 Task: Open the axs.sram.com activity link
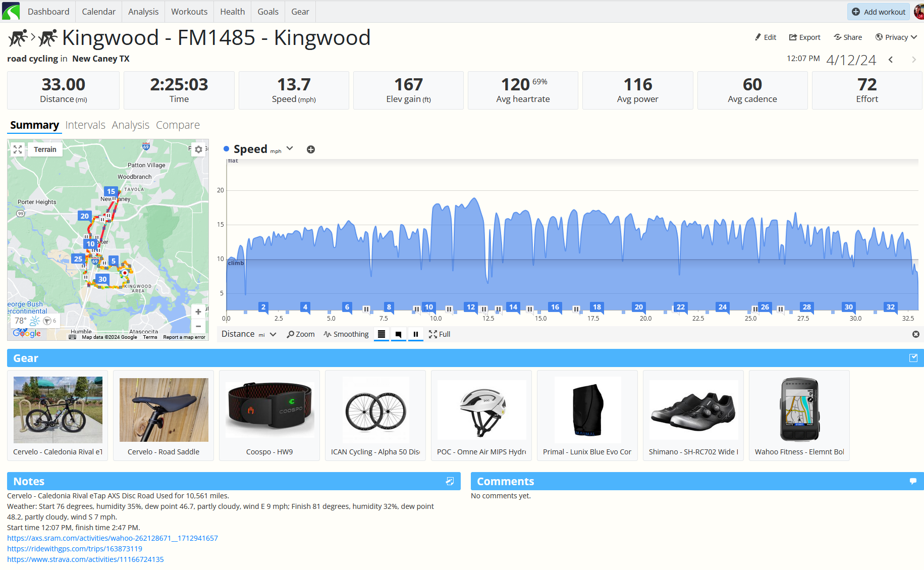click(113, 538)
